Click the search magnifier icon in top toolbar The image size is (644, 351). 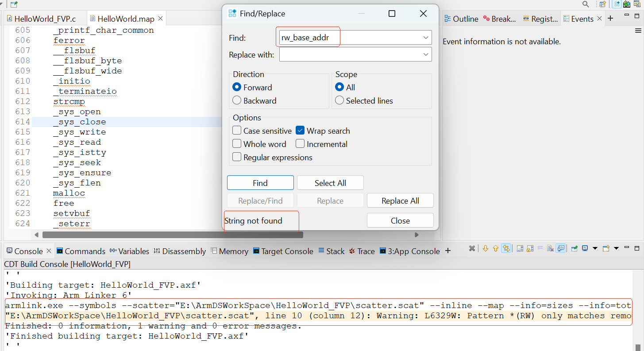click(x=586, y=4)
